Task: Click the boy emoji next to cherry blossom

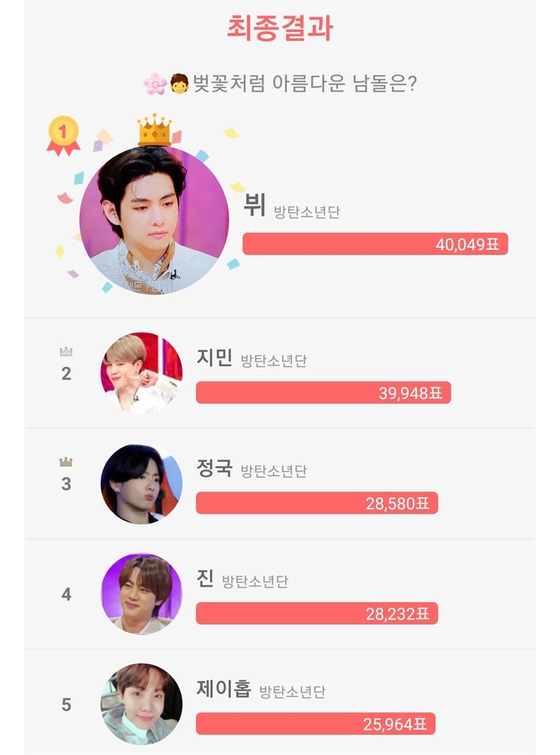Action: pyautogui.click(x=180, y=85)
